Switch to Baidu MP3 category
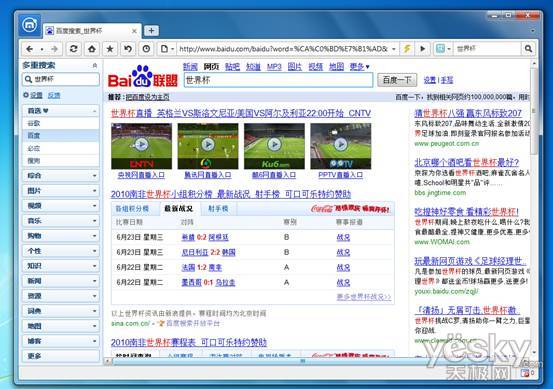 click(x=274, y=67)
